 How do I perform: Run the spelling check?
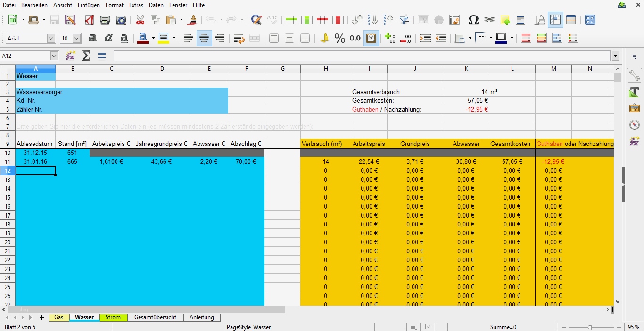[x=272, y=20]
